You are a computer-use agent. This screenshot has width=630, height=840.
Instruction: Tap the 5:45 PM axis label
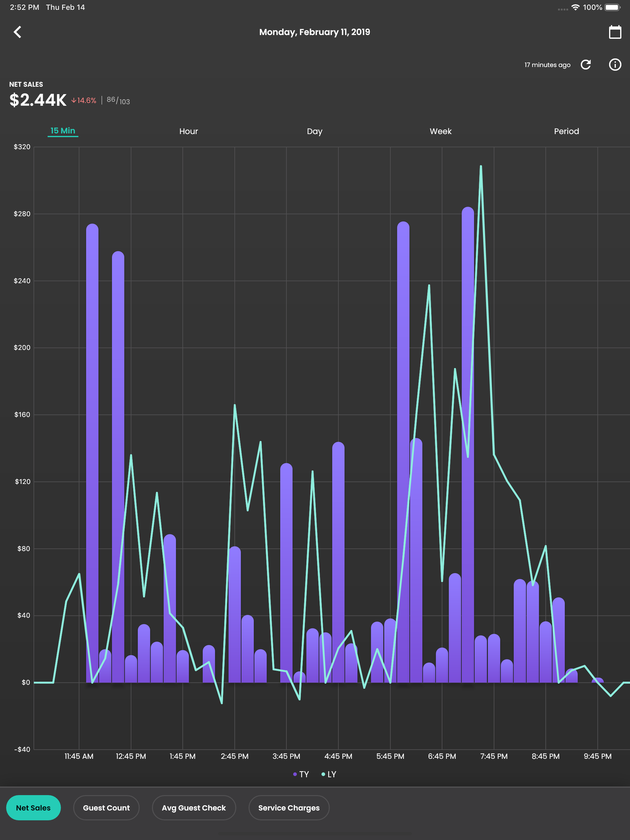[390, 756]
